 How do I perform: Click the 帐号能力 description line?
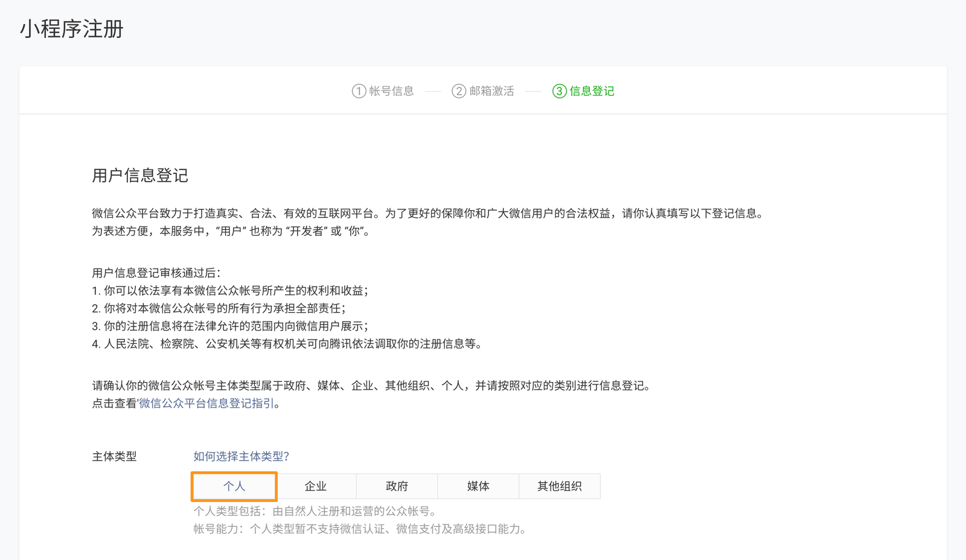[360, 529]
